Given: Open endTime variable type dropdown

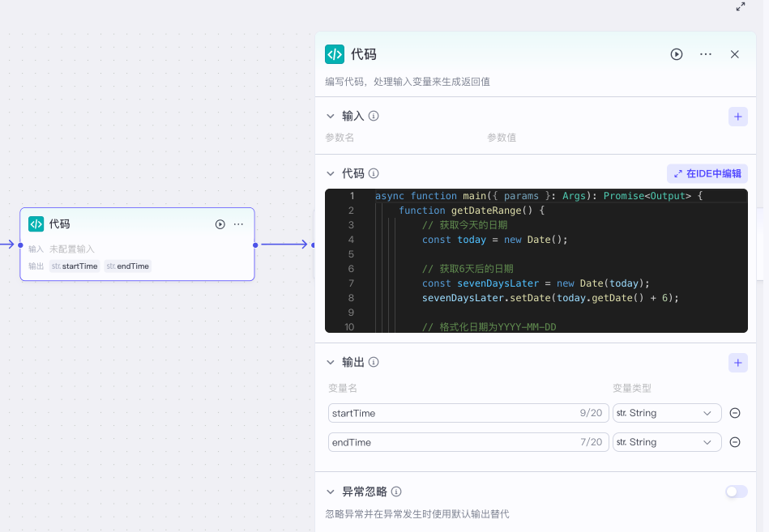Looking at the screenshot, I should (x=667, y=442).
